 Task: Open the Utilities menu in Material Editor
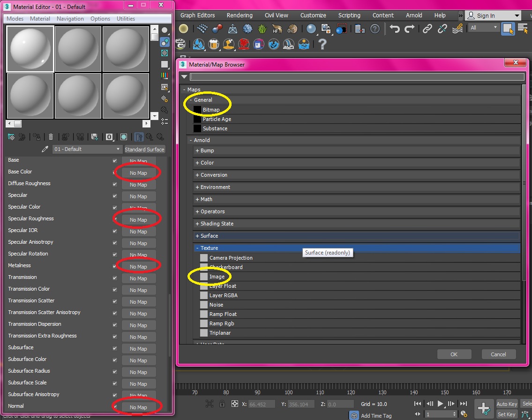click(x=126, y=19)
